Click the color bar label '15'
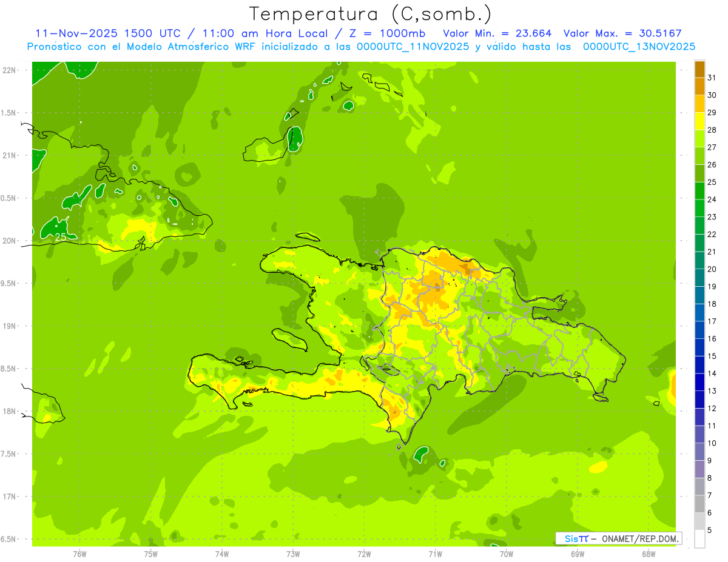This screenshot has height=562, width=728. coord(713,356)
